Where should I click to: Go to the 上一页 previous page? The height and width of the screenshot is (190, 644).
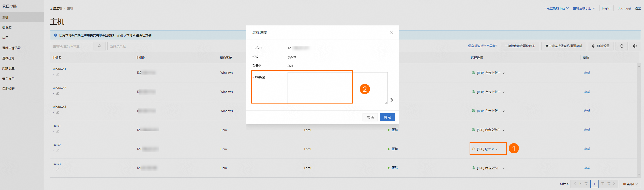(x=580, y=184)
